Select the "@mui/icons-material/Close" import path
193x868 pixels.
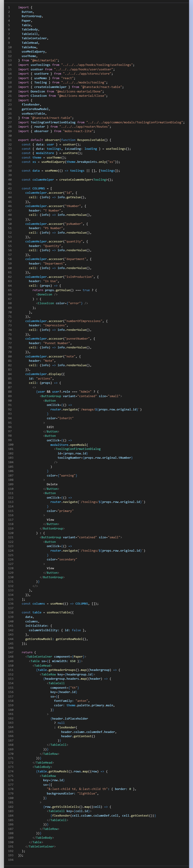click(x=82, y=96)
